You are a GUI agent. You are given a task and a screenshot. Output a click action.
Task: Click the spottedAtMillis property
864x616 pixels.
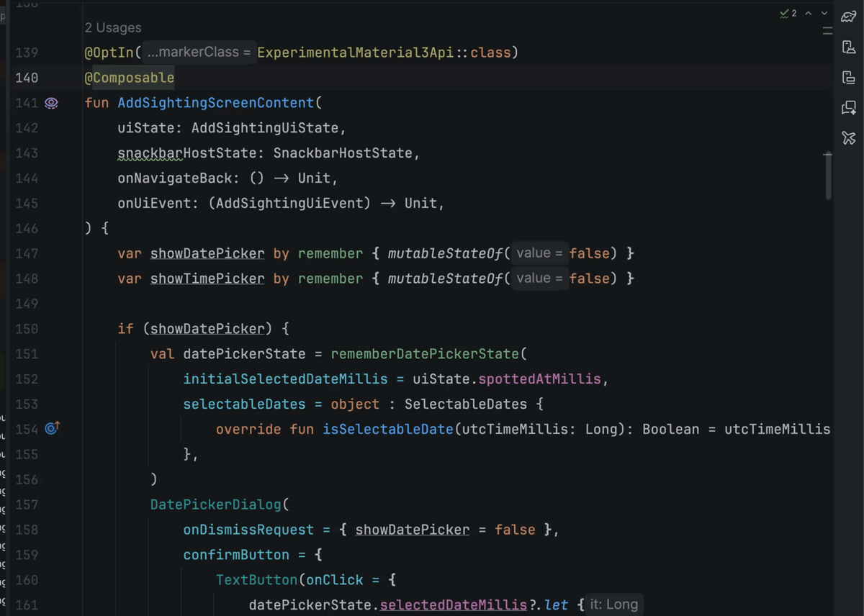[540, 379]
